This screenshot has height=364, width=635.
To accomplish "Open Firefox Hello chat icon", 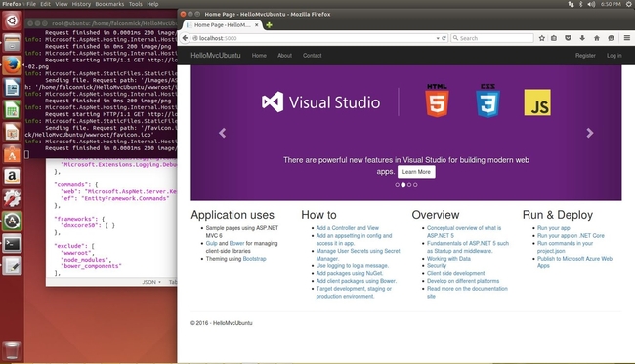I will (x=612, y=38).
